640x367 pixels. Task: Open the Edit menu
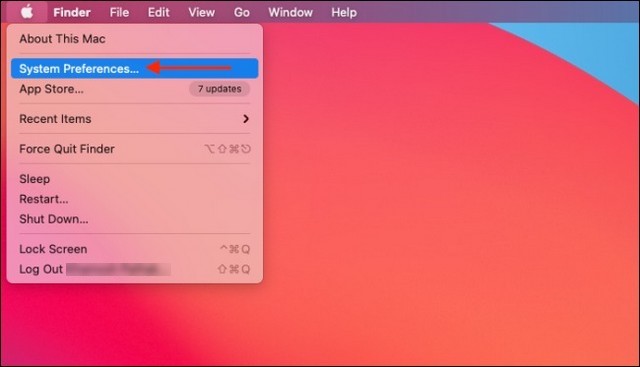[x=158, y=12]
